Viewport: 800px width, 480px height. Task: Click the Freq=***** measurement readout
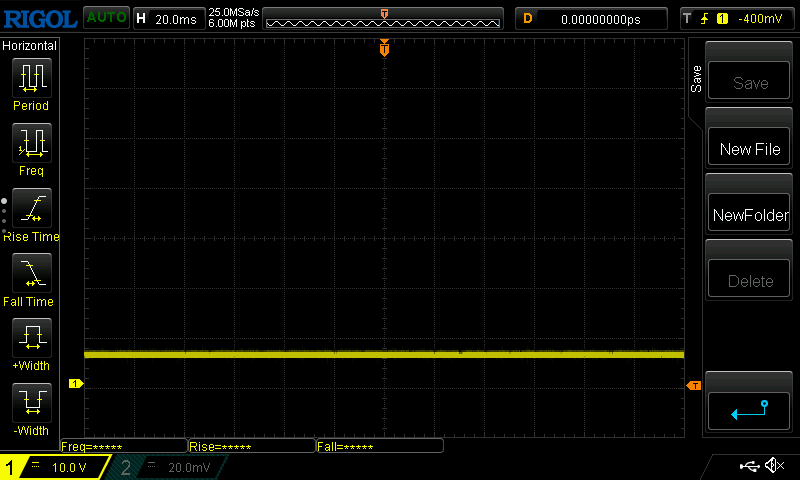[124, 446]
